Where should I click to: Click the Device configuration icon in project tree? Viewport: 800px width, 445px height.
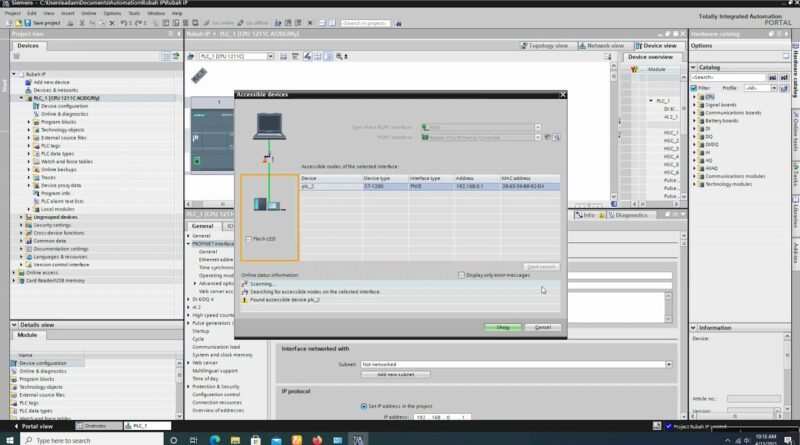point(36,106)
